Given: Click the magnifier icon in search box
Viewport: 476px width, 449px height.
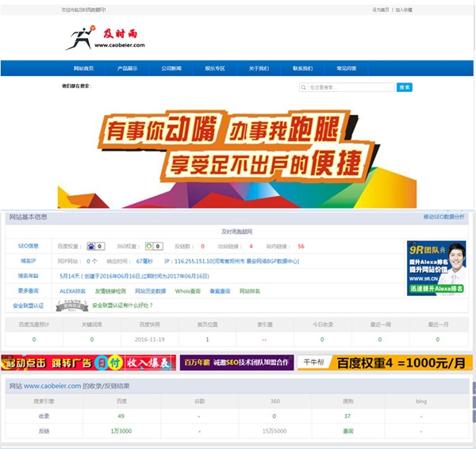Looking at the screenshot, I should 305,87.
